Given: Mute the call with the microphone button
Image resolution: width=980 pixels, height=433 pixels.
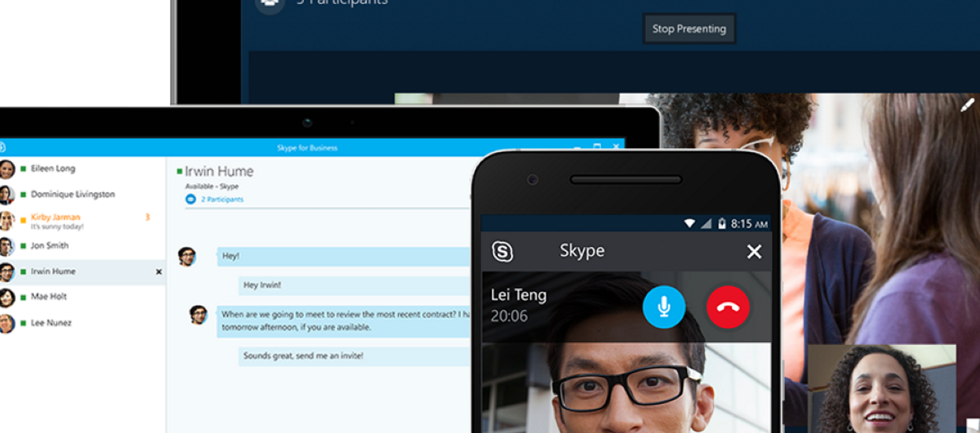Looking at the screenshot, I should [x=664, y=307].
